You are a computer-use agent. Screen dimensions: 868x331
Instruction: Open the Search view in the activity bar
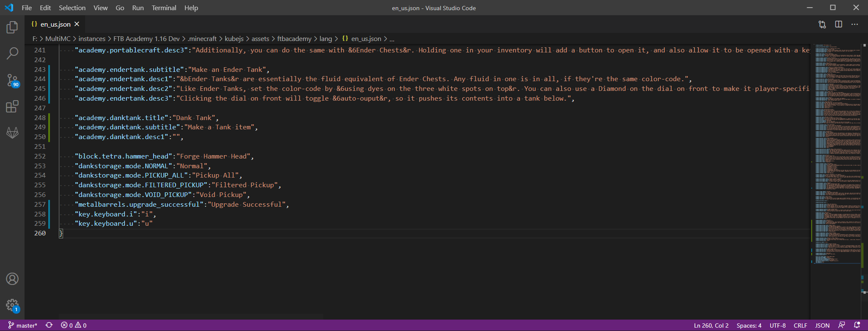tap(12, 53)
